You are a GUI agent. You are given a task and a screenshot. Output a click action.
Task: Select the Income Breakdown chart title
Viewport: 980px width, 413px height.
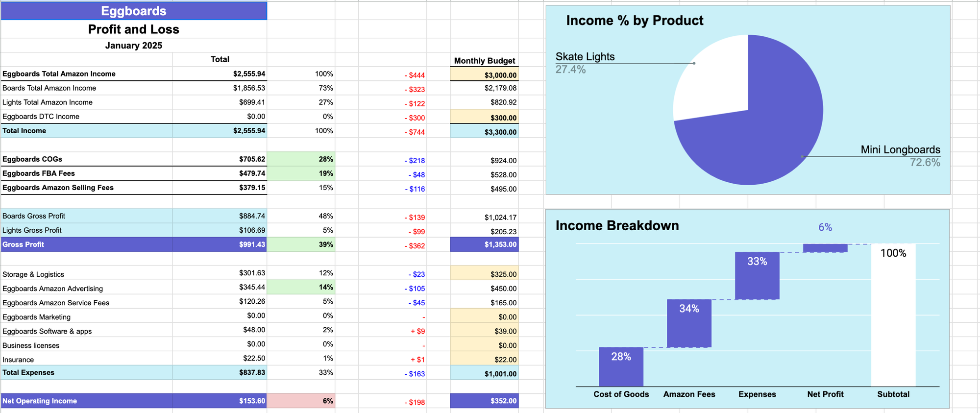[617, 225]
